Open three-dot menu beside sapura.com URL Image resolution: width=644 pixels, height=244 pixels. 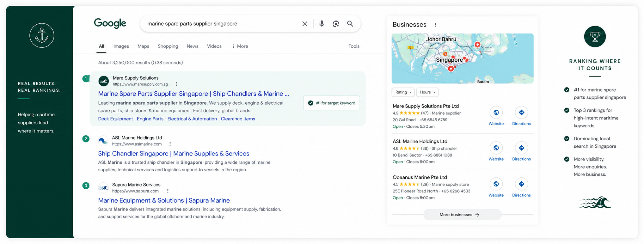168,191
